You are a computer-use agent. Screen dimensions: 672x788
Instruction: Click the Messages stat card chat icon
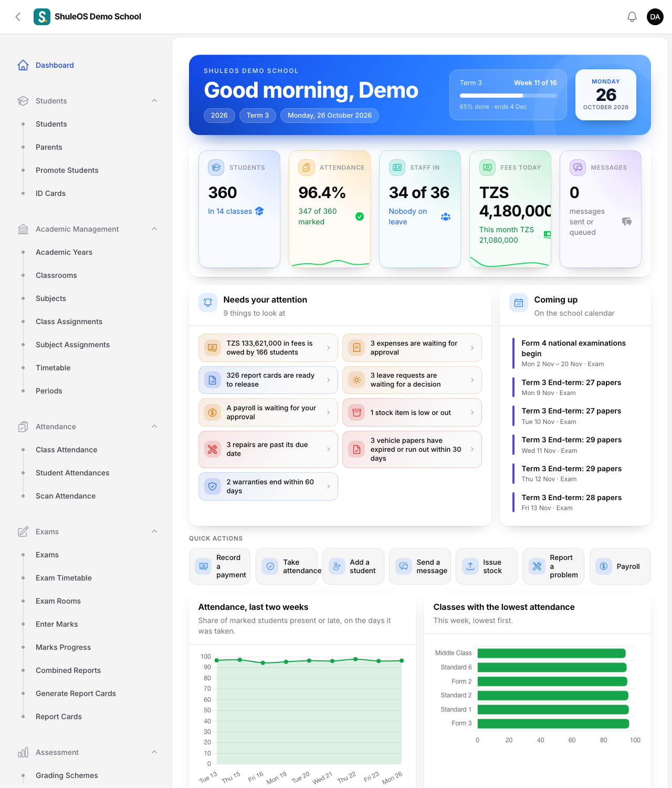click(x=577, y=168)
